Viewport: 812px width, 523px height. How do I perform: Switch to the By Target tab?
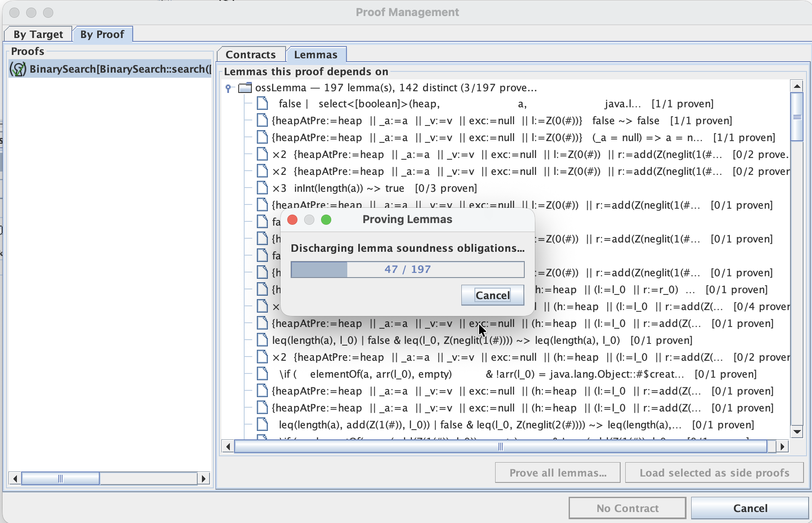pos(38,34)
